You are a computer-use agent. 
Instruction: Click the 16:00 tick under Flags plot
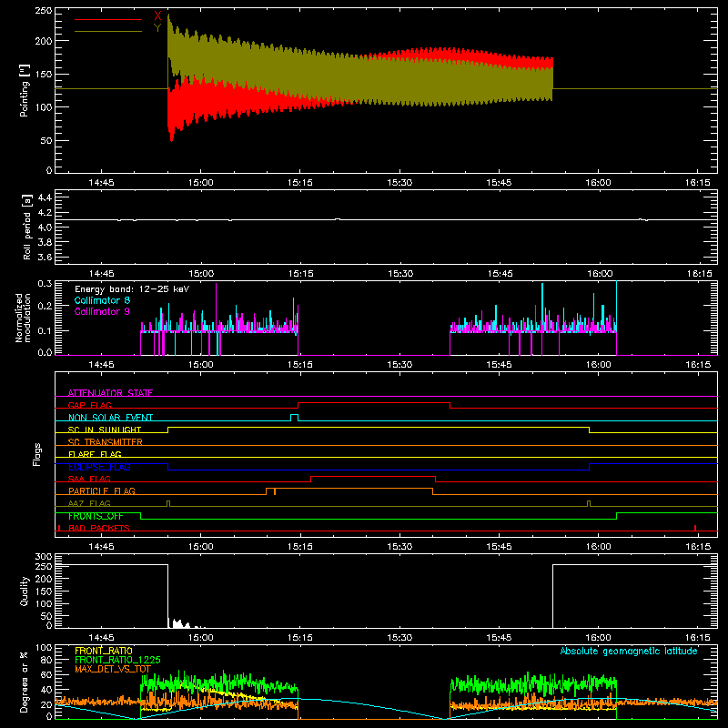(599, 547)
